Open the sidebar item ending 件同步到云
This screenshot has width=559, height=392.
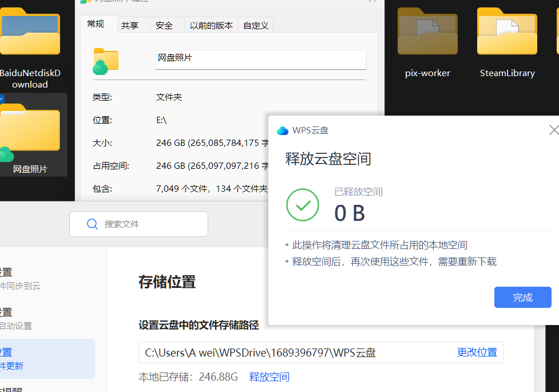tap(21, 279)
